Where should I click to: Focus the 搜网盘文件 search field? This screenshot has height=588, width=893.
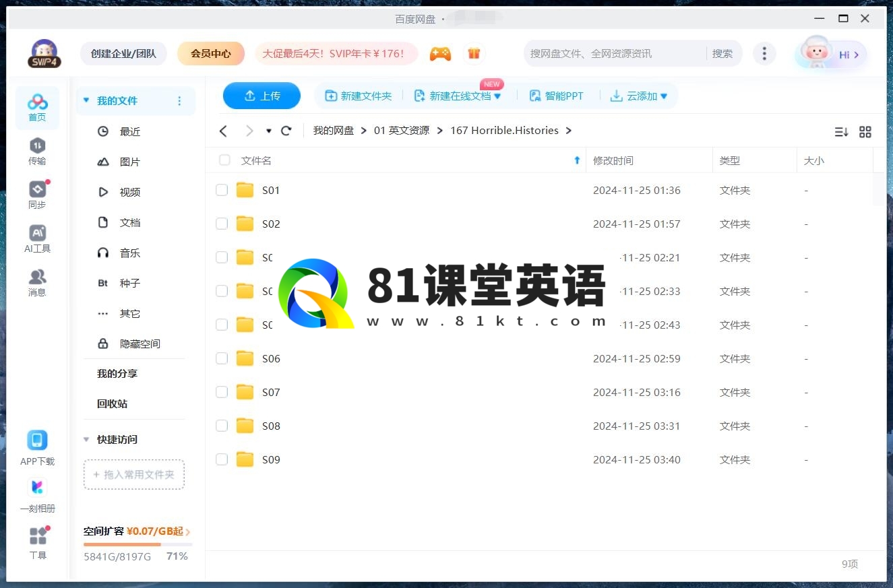[x=615, y=54]
